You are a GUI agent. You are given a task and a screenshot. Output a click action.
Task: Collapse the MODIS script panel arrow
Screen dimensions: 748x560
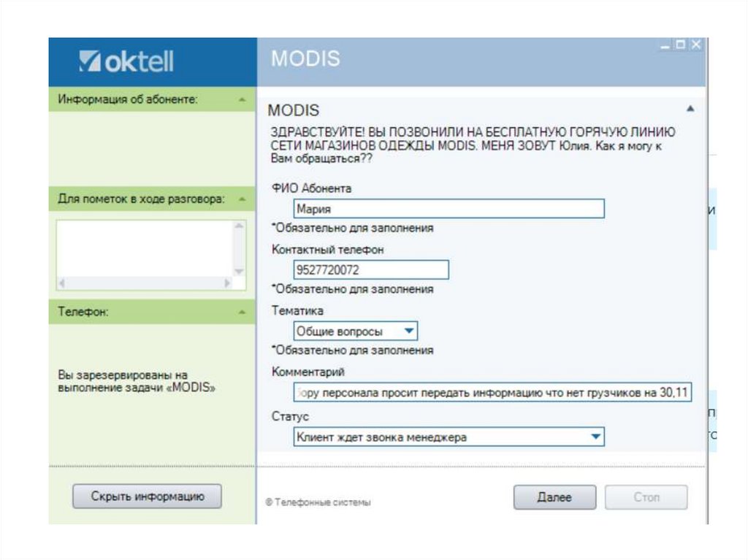690,109
